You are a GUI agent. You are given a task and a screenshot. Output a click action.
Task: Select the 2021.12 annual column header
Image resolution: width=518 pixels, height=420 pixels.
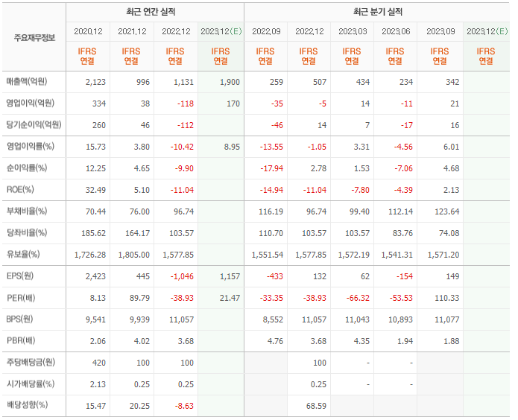(x=132, y=32)
